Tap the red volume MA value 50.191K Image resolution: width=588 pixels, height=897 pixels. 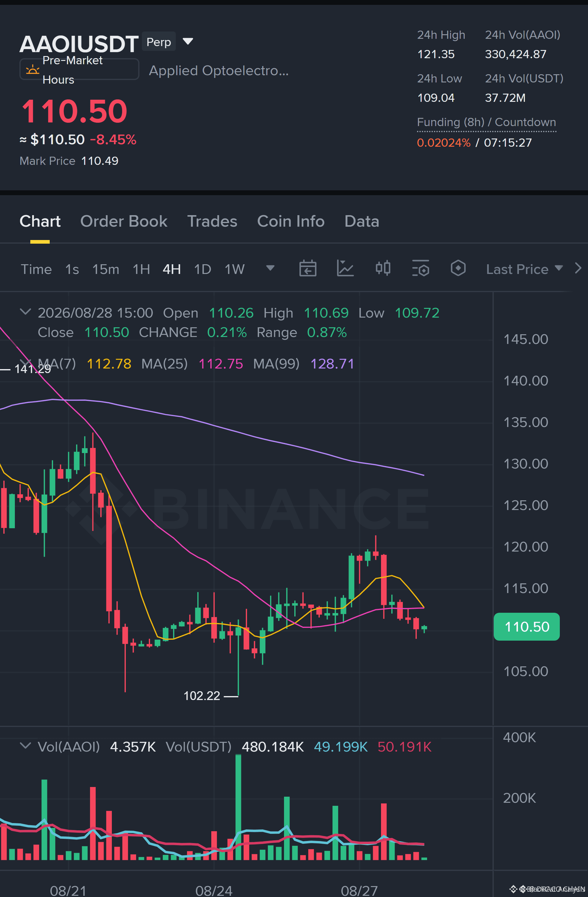[x=404, y=747]
